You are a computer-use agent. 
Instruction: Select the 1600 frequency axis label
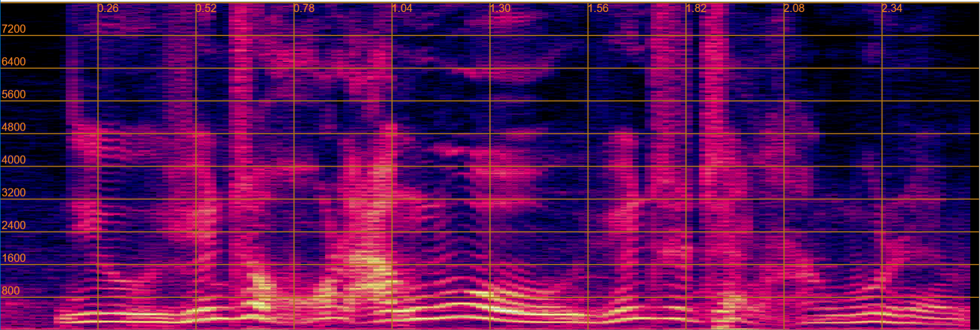(x=14, y=258)
